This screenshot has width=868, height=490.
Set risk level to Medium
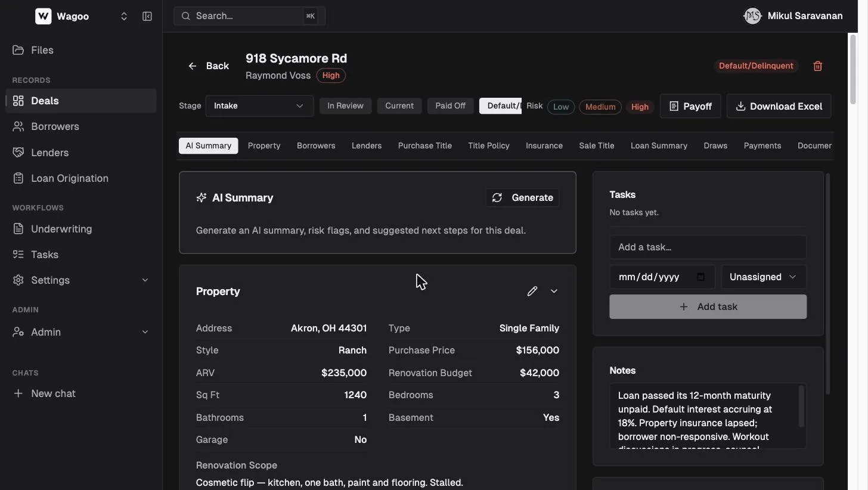tap(600, 107)
